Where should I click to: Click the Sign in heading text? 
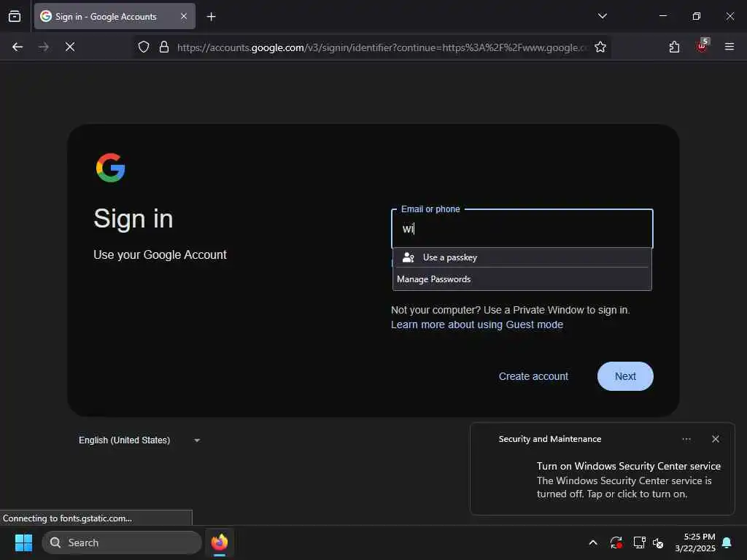[x=133, y=219]
